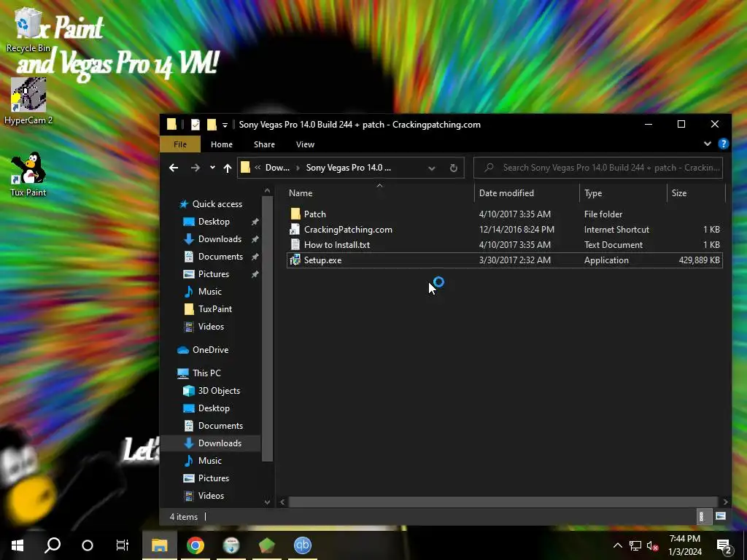Click the File Explorer taskbar icon
The width and height of the screenshot is (747, 560).
(160, 545)
